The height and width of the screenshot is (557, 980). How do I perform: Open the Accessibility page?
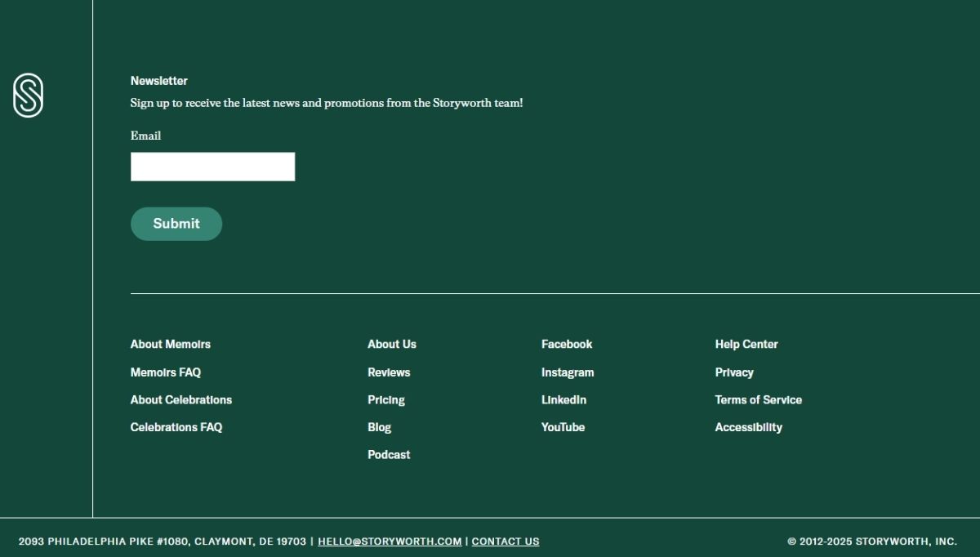(x=749, y=428)
